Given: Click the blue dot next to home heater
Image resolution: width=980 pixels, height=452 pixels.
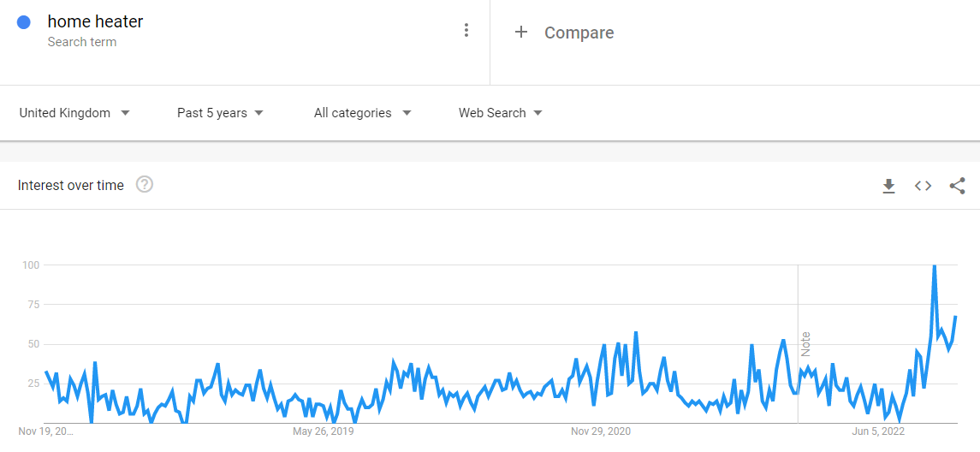Looking at the screenshot, I should [25, 23].
